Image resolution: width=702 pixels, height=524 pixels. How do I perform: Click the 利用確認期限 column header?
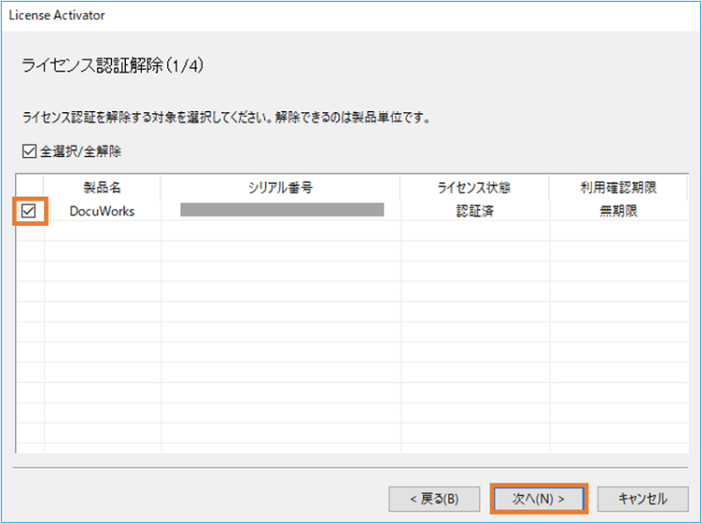coord(617,188)
